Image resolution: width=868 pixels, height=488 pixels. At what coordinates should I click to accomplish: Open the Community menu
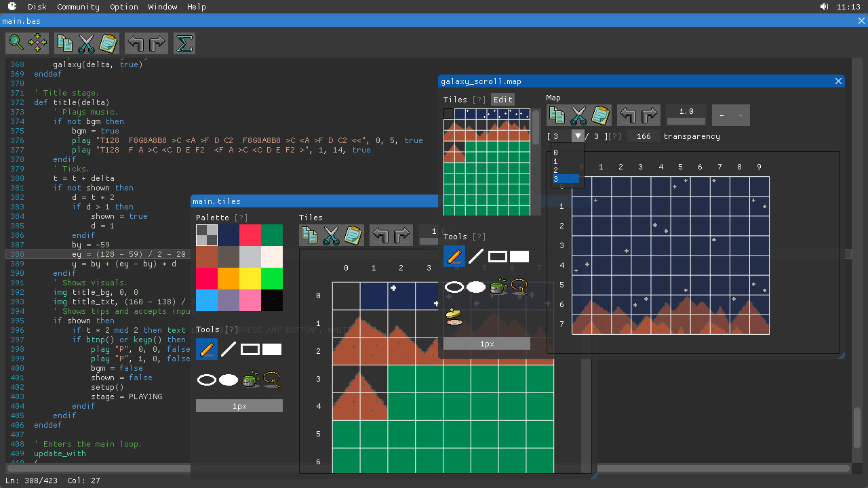coord(78,7)
